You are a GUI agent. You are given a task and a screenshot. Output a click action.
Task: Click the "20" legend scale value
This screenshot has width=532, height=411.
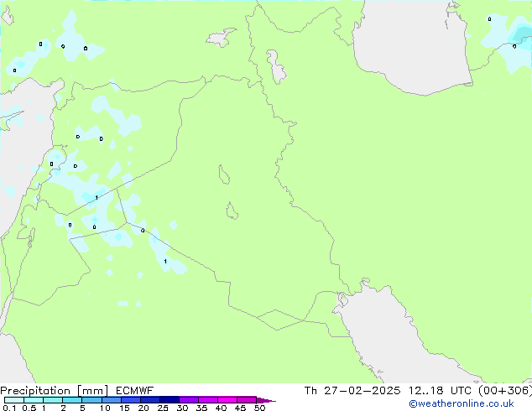[143, 408]
